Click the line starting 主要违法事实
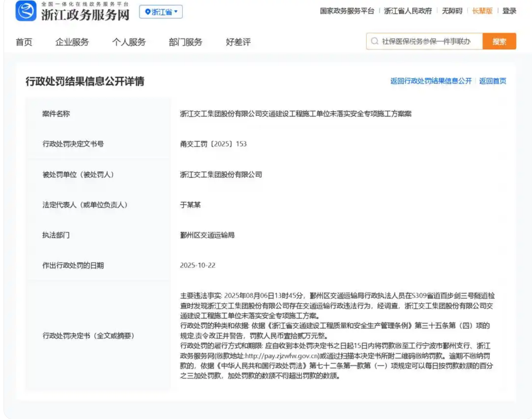532x419 pixels. coord(338,296)
